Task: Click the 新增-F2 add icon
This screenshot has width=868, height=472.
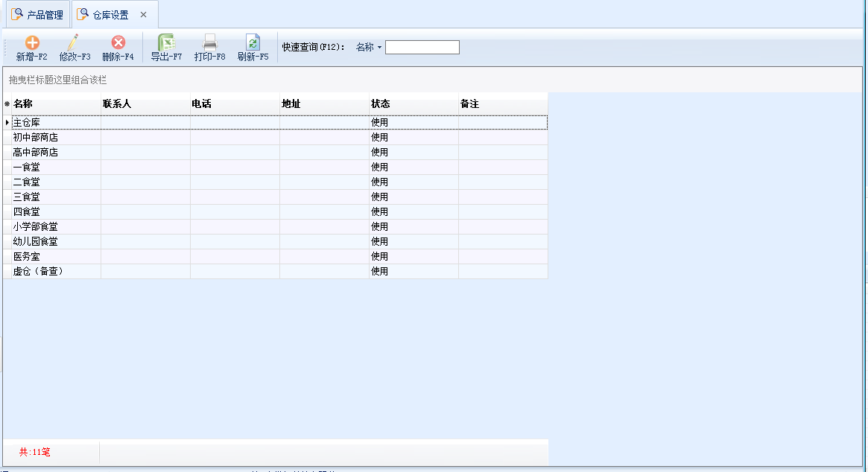Action: coord(32,43)
